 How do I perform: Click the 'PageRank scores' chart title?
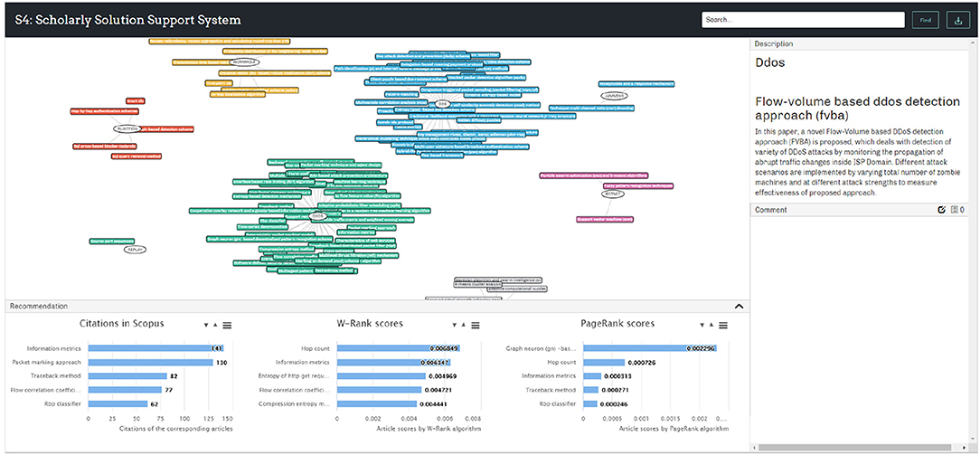[x=617, y=324]
